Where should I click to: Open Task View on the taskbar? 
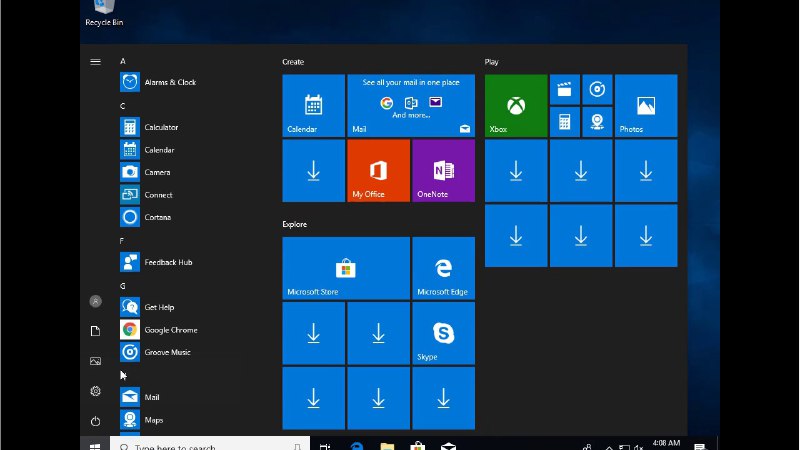[x=324, y=445]
